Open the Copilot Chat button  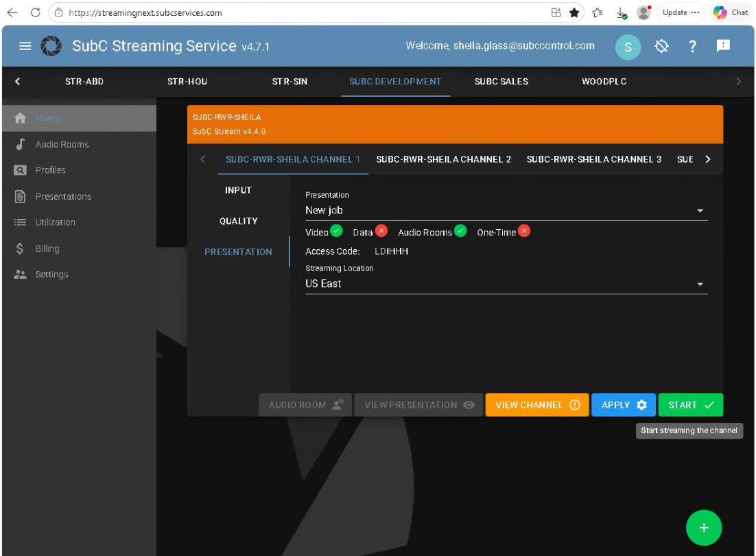pos(731,12)
